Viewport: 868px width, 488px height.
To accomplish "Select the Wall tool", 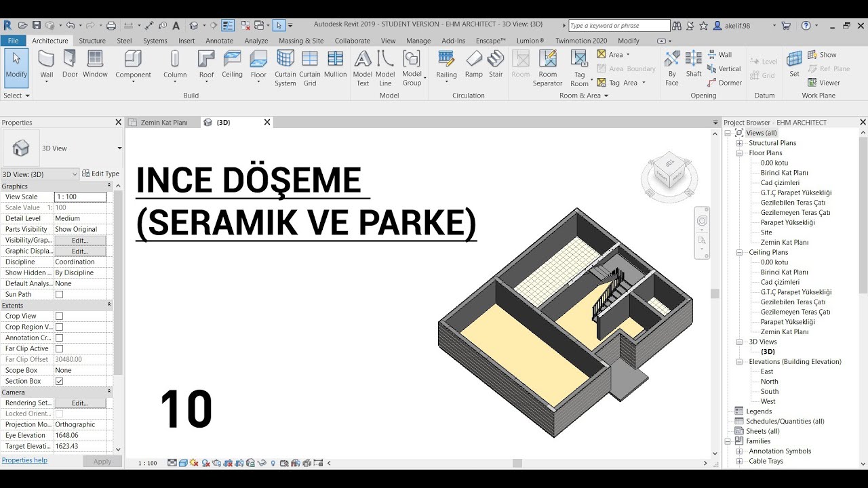I will (x=46, y=65).
